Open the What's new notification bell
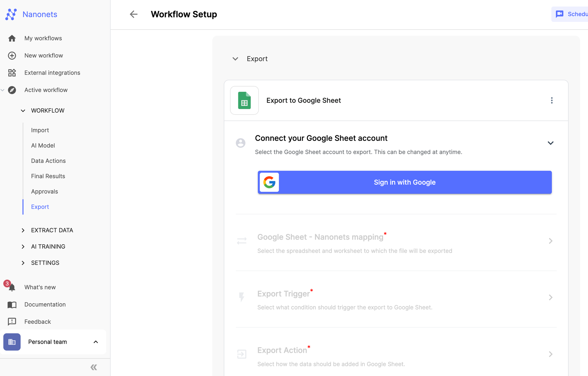Screen dimensions: 588x376 [x=12, y=287]
